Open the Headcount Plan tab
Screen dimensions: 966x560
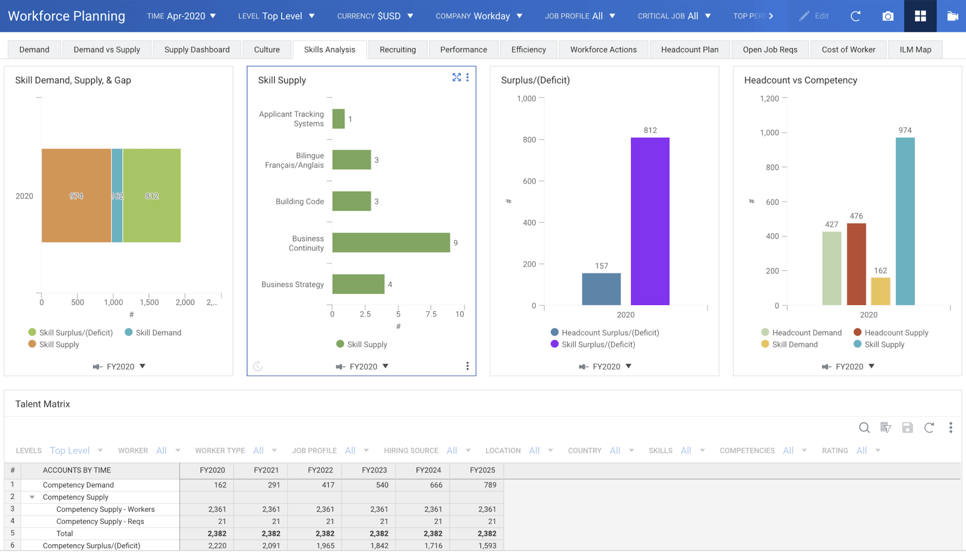tap(690, 49)
